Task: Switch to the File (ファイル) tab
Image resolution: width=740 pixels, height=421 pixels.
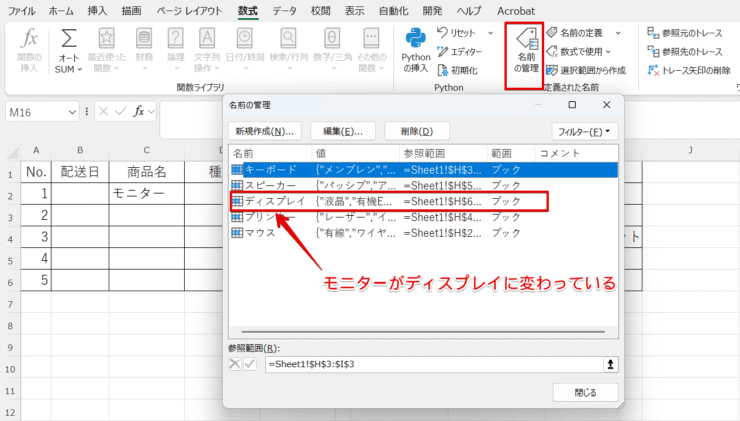Action: 21,10
